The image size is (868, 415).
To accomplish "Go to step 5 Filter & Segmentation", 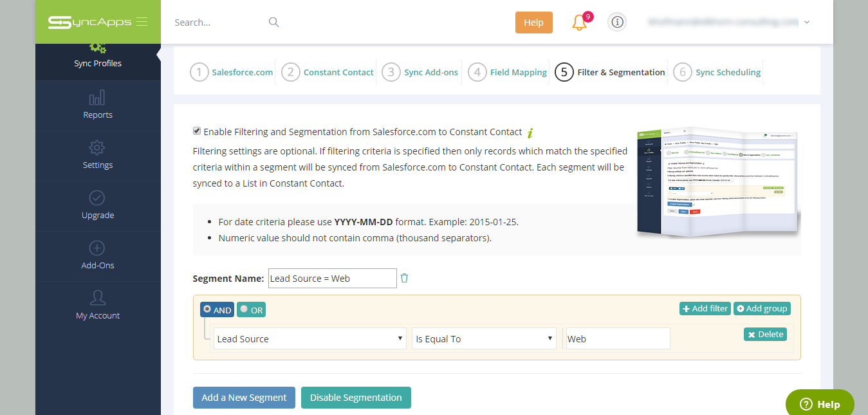I will point(610,72).
